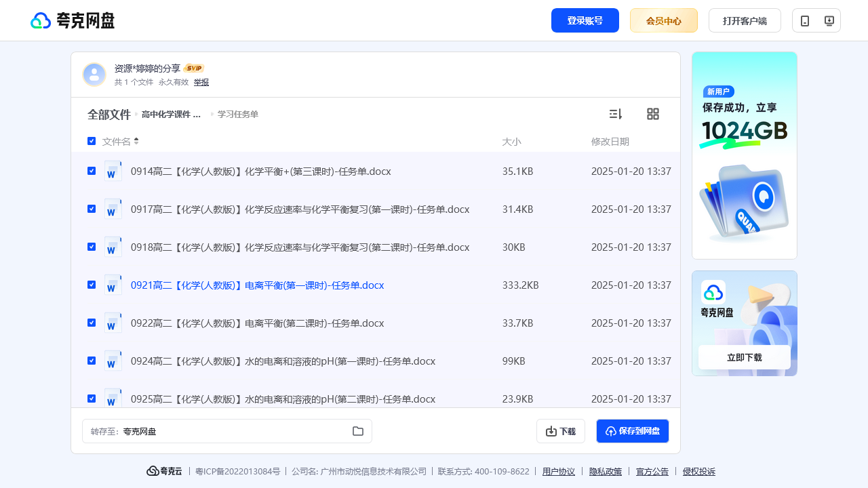Screen dimensions: 868x488
Task: Go to 全部文件 breadcrumb
Action: [109, 115]
